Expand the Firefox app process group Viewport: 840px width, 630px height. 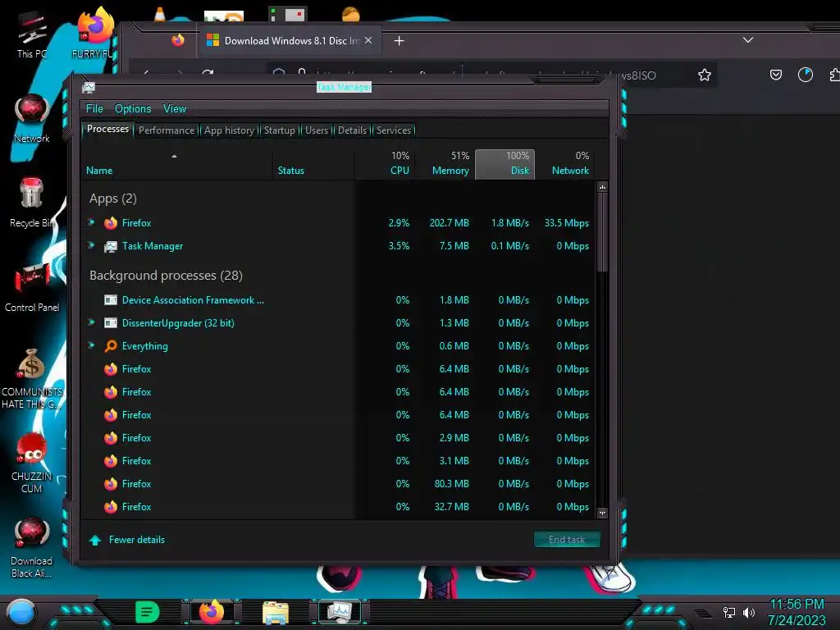91,221
